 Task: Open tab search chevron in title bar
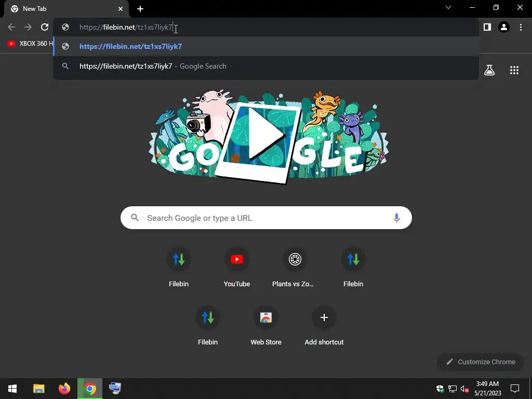pyautogui.click(x=448, y=7)
